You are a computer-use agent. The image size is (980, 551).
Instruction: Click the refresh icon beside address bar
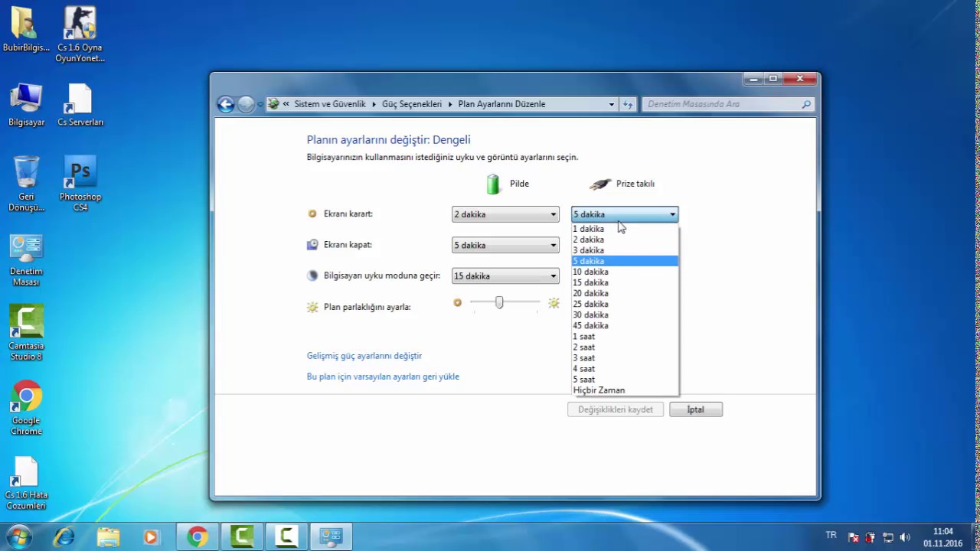coord(628,105)
